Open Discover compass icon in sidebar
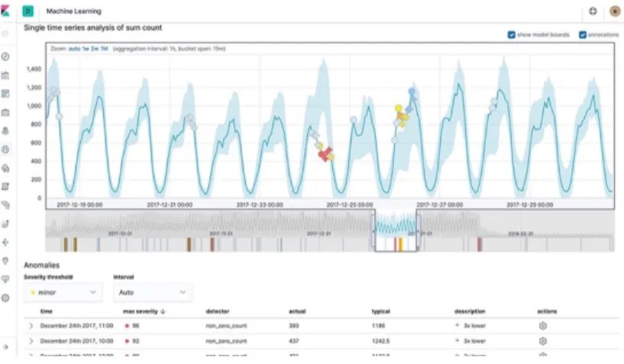The width and height of the screenshot is (624, 364). [5, 56]
